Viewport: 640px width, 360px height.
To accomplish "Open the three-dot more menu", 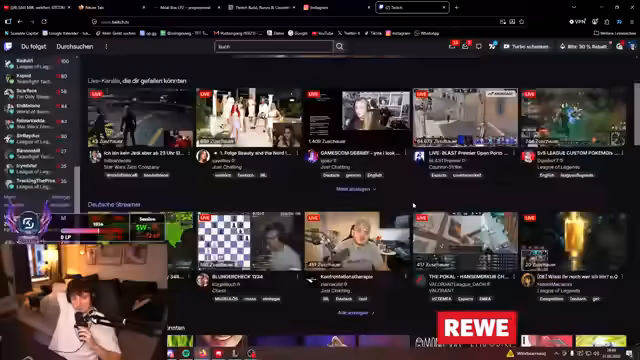I will pos(106,47).
